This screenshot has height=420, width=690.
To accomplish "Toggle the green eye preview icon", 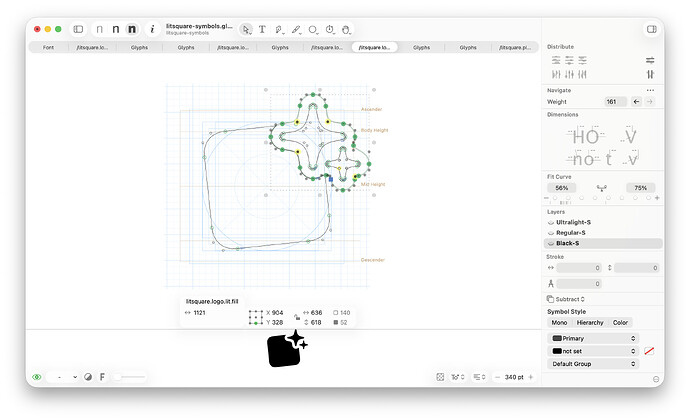I will click(37, 377).
